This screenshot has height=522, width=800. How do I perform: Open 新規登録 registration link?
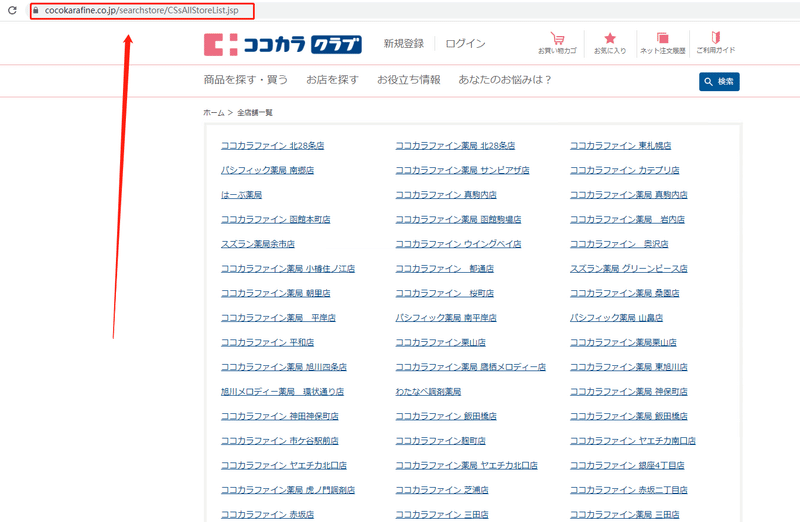pyautogui.click(x=404, y=44)
